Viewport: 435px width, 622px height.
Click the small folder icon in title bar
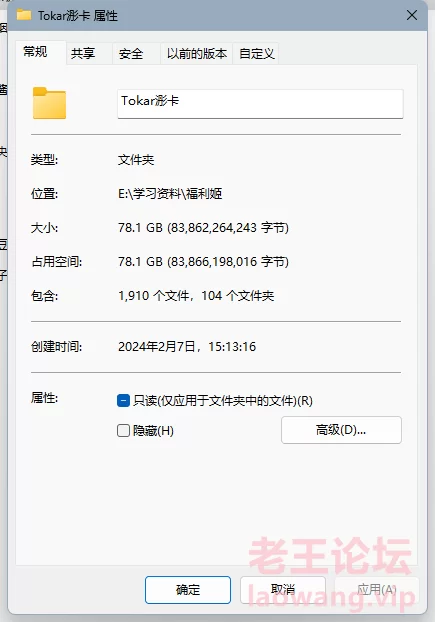tap(24, 15)
